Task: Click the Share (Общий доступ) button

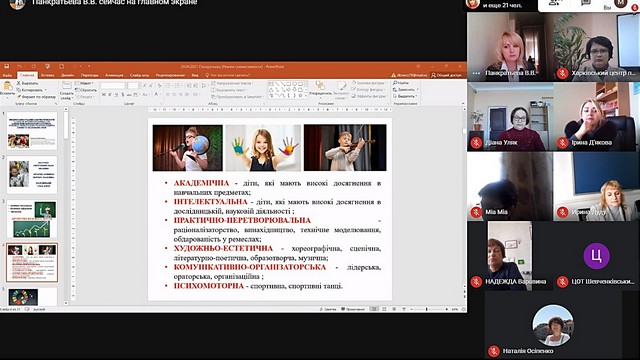Action: coord(447,75)
